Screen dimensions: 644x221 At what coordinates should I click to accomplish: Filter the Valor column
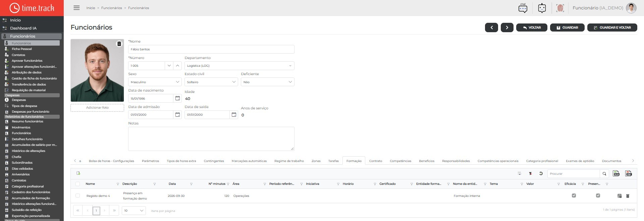[558, 184]
